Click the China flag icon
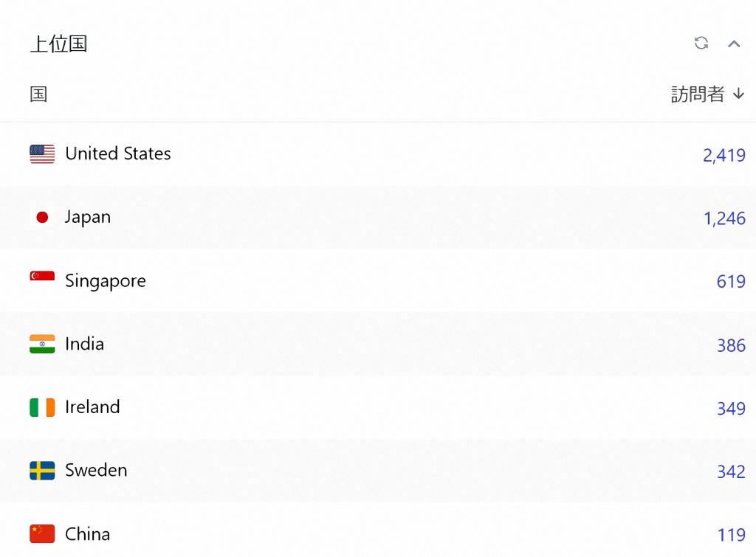Viewport: 756px width, 557px height. pyautogui.click(x=42, y=533)
